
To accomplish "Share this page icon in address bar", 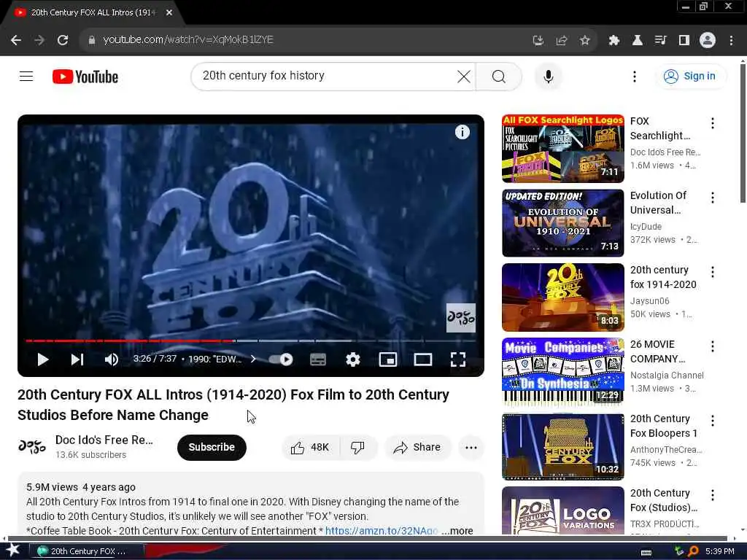I will [561, 41].
